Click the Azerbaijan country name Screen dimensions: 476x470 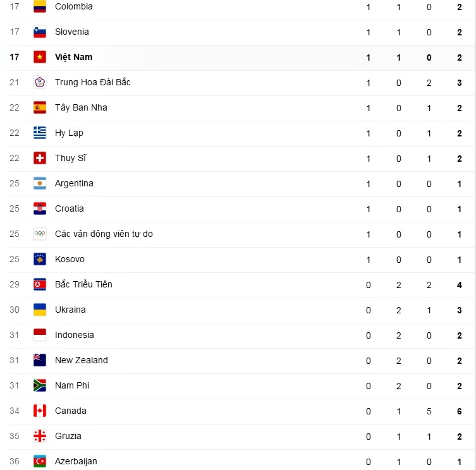click(x=76, y=461)
